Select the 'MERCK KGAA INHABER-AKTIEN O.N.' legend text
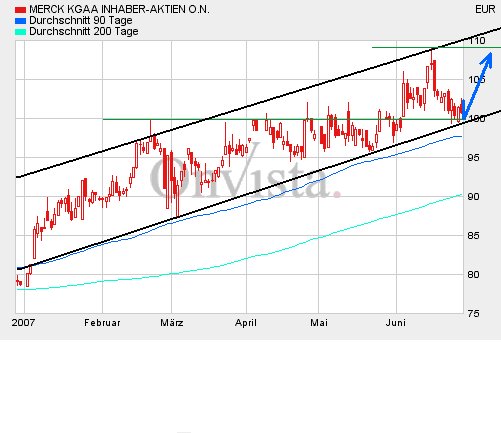Screen dimensions: 501x433 119,9
